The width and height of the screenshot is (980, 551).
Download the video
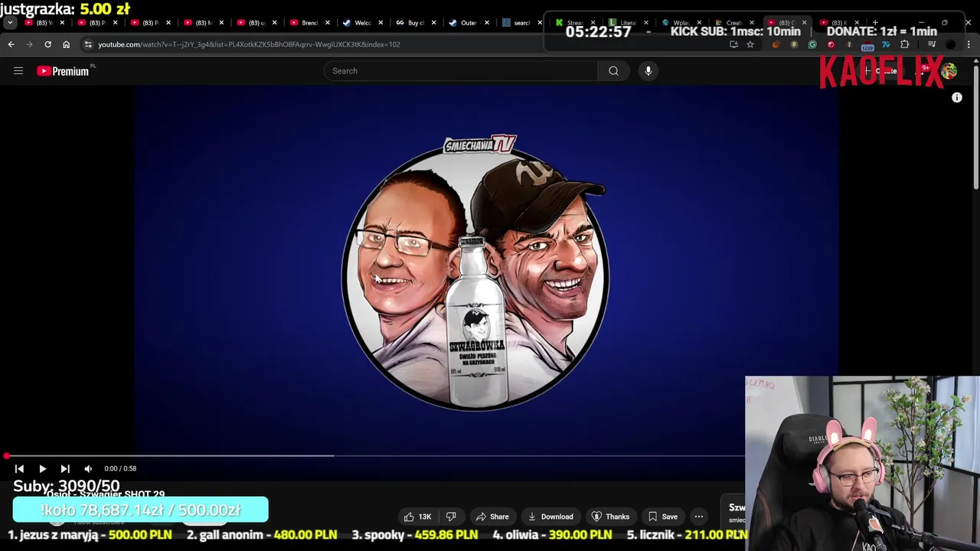pos(550,517)
